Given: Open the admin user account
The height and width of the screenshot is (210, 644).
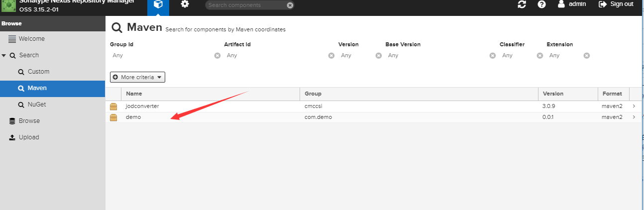Looking at the screenshot, I should coord(572,4).
